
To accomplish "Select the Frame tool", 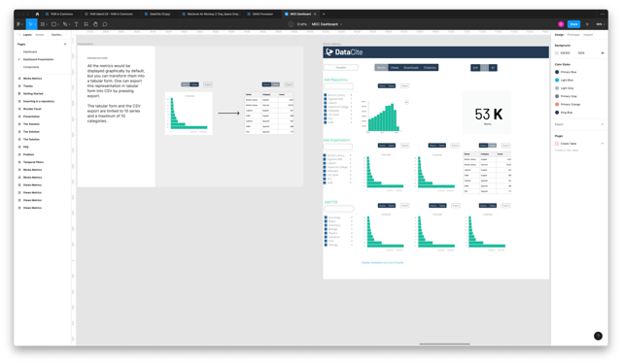I will (x=43, y=24).
